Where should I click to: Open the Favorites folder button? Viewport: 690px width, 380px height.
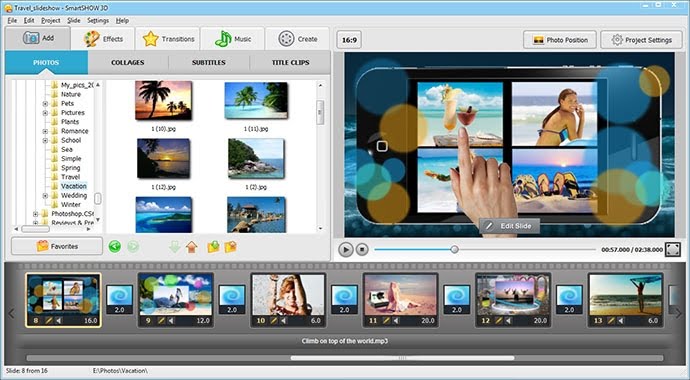[57, 246]
